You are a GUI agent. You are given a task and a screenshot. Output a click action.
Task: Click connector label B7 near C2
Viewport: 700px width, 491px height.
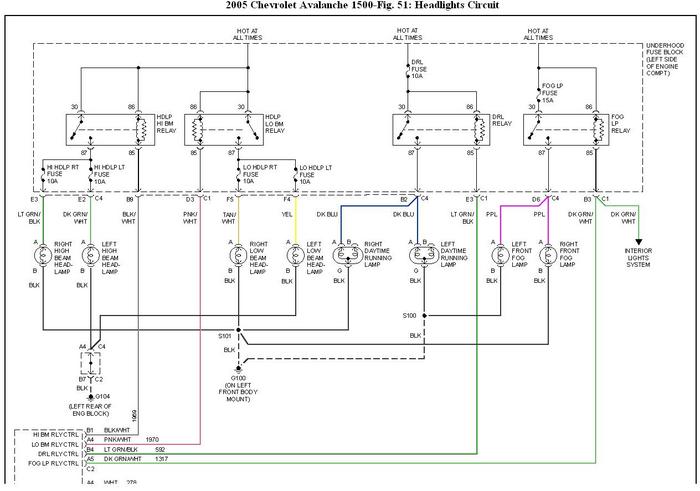click(83, 379)
